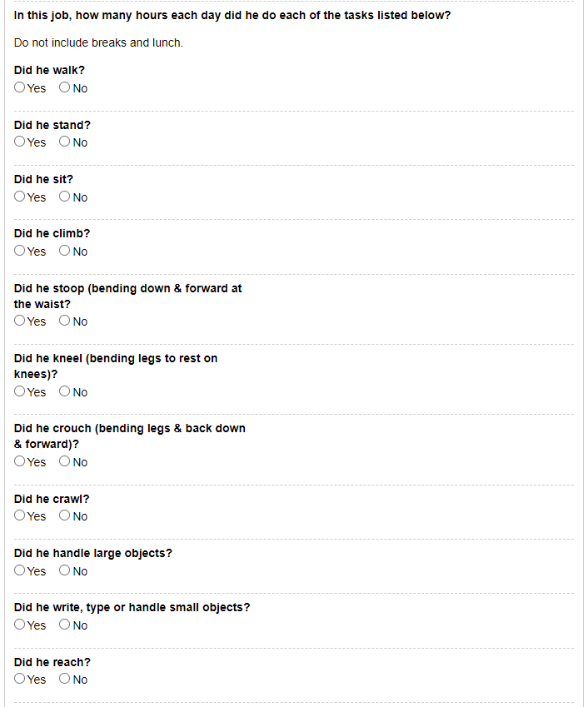This screenshot has width=588, height=707.
Task: Select No for handling large objects
Action: tap(64, 570)
